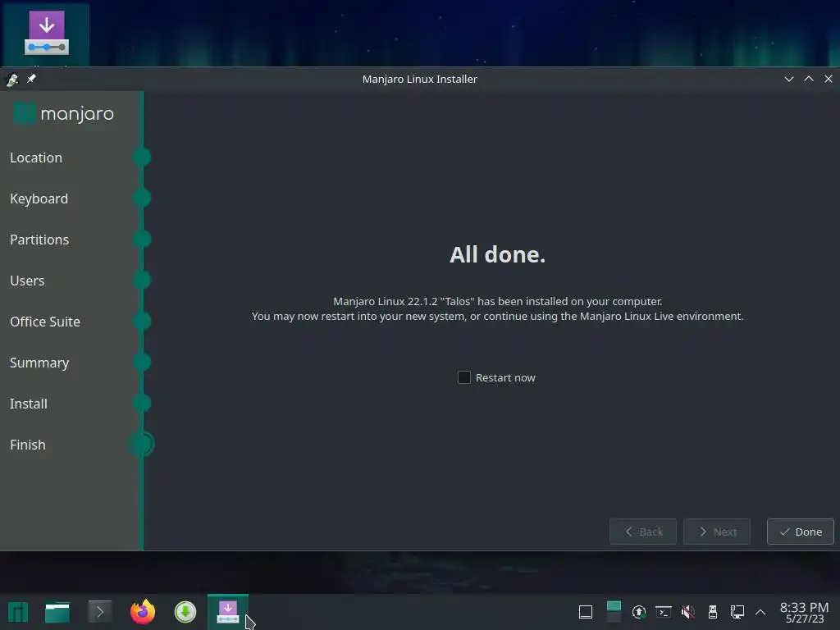Launch the terminal from taskbar
This screenshot has width=840, height=630.
click(x=99, y=612)
